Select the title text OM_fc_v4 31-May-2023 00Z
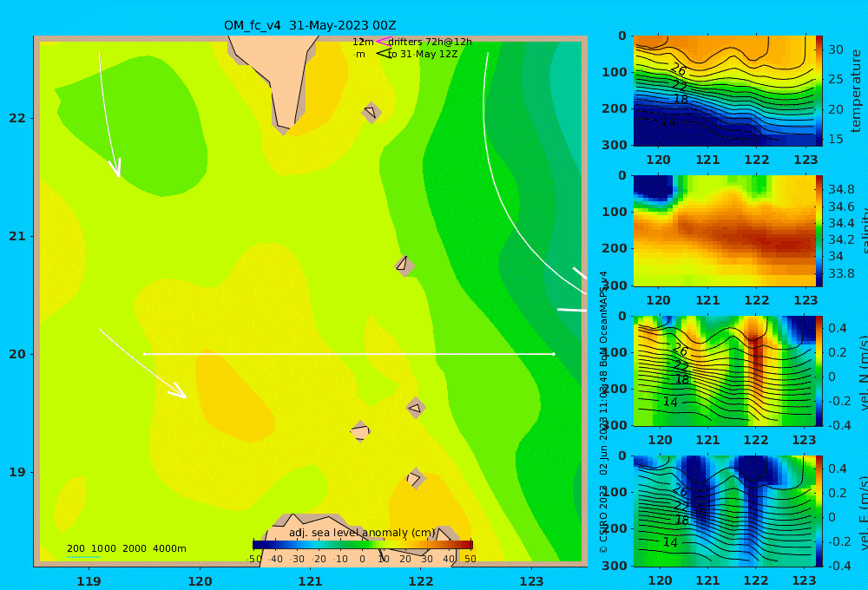The width and height of the screenshot is (868, 590). pos(310,25)
